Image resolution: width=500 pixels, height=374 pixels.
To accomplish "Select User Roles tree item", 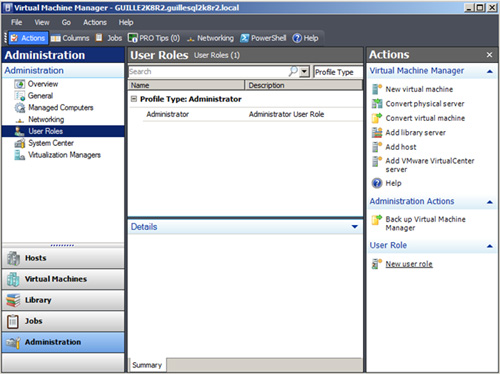I will [63, 131].
